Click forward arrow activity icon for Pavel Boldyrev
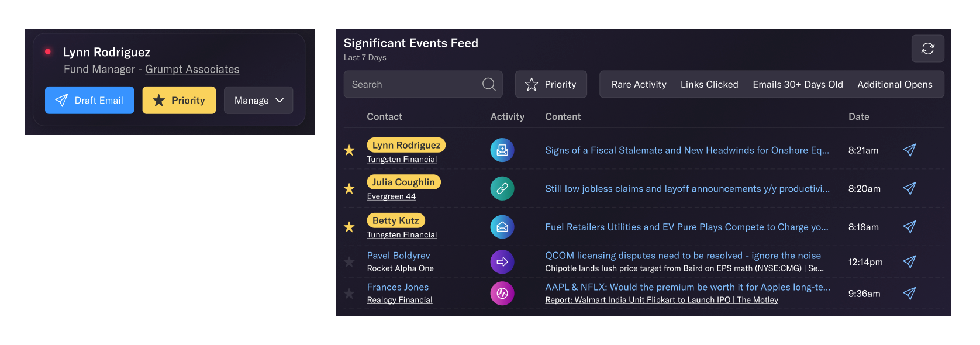Viewport: 980px width, 345px height. 502,262
